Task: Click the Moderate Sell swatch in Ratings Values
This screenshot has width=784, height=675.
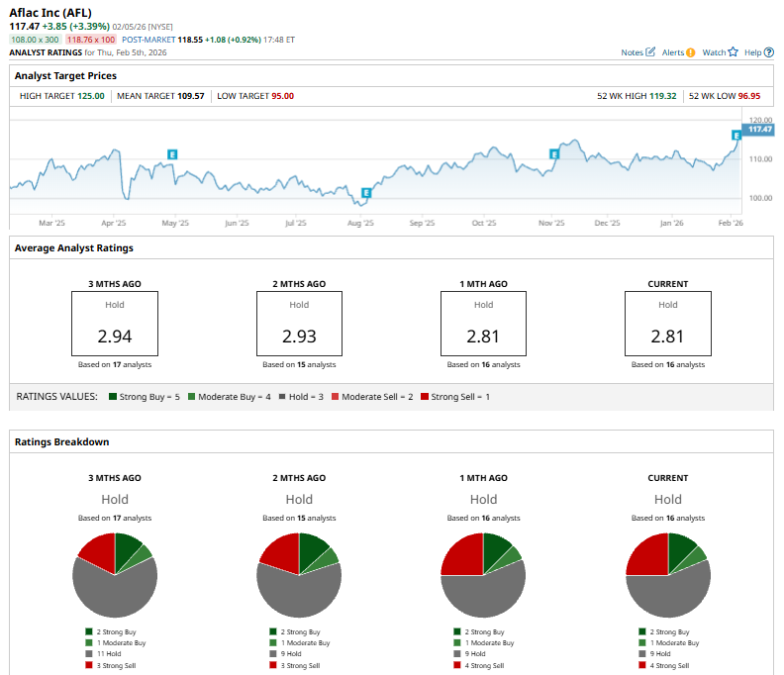Action: point(335,397)
